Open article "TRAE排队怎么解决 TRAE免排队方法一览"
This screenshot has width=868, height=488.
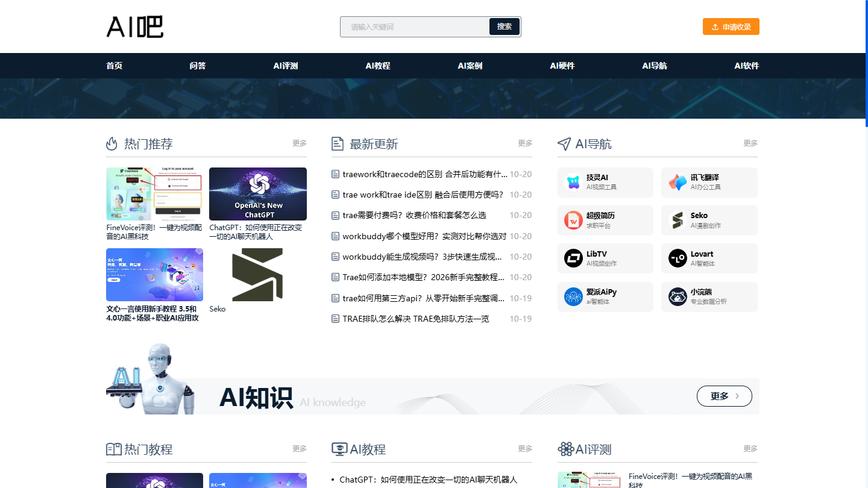coord(415,319)
